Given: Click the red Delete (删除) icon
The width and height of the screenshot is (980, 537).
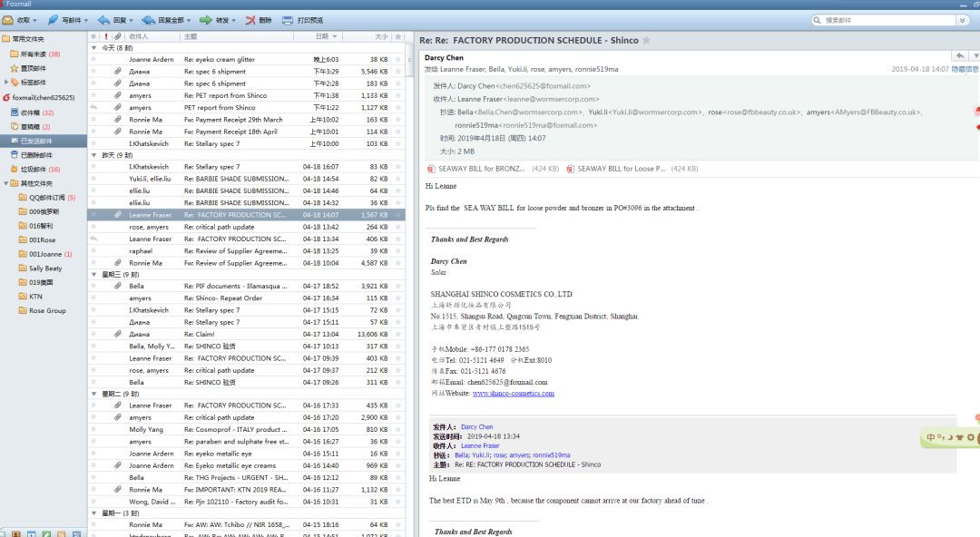Looking at the screenshot, I should coord(250,20).
